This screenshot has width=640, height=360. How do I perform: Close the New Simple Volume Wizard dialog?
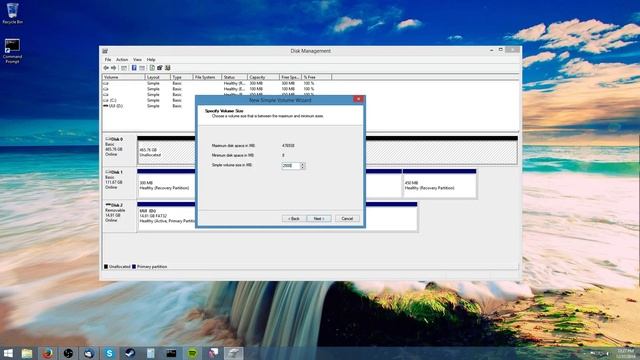[358, 99]
